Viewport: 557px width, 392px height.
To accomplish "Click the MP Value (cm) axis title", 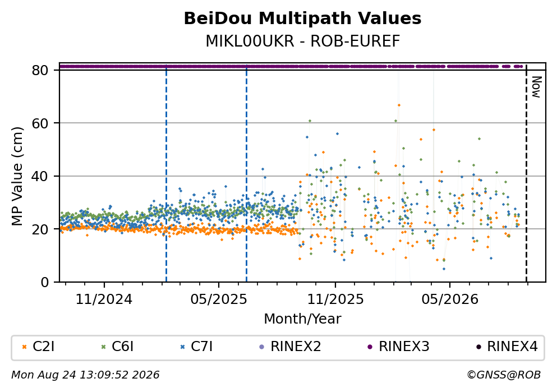I will tap(17, 176).
